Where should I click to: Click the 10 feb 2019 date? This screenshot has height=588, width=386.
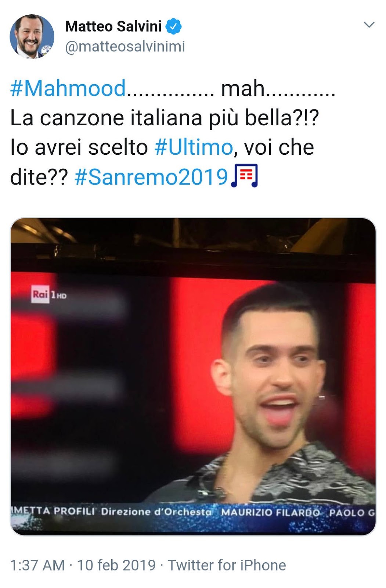coord(116,565)
